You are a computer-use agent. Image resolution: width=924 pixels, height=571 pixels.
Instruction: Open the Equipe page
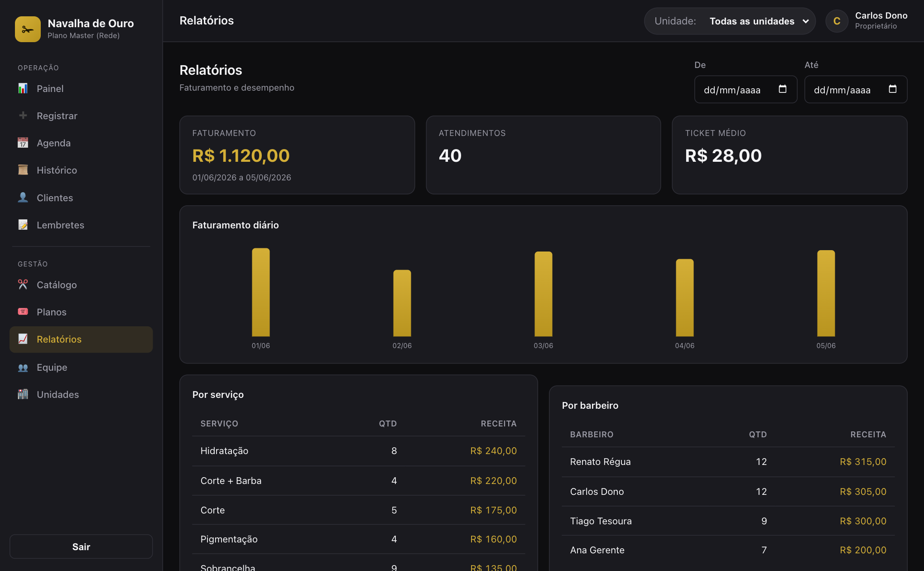[81, 367]
